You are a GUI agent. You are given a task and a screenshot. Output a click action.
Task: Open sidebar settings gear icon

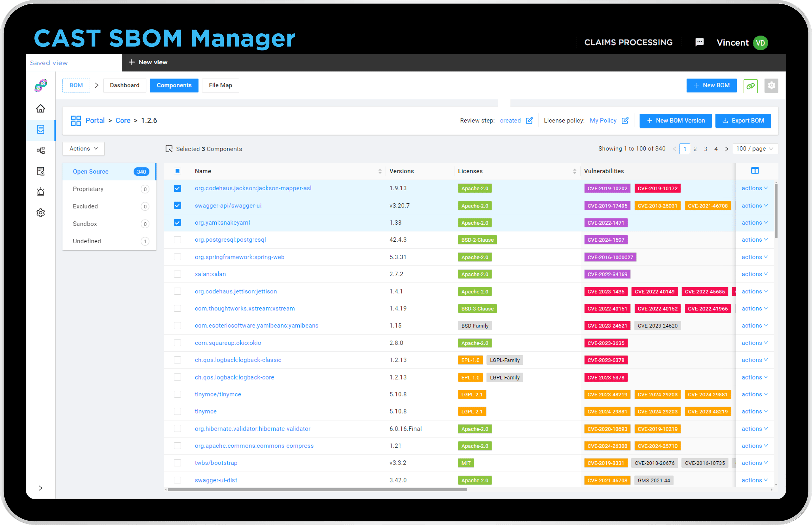tap(41, 212)
